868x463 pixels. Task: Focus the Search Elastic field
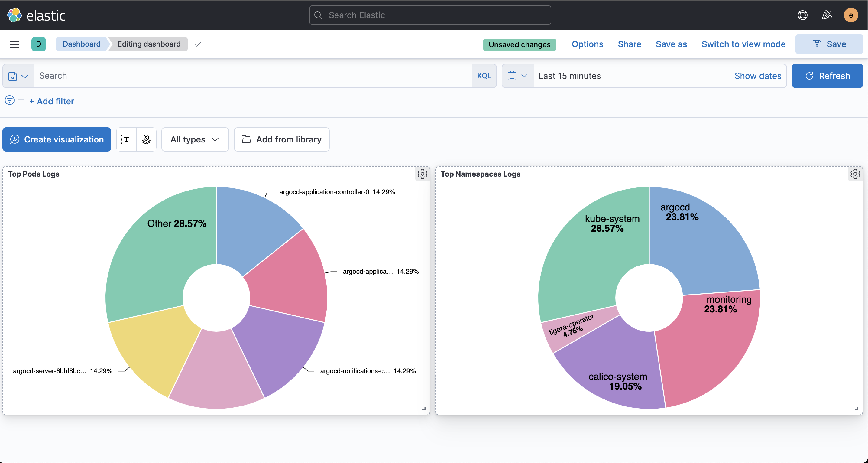(x=430, y=15)
